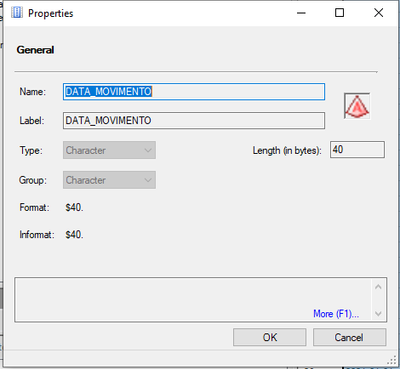Click the help box scroll down arrow
This screenshot has height=369, width=400.
point(378,313)
